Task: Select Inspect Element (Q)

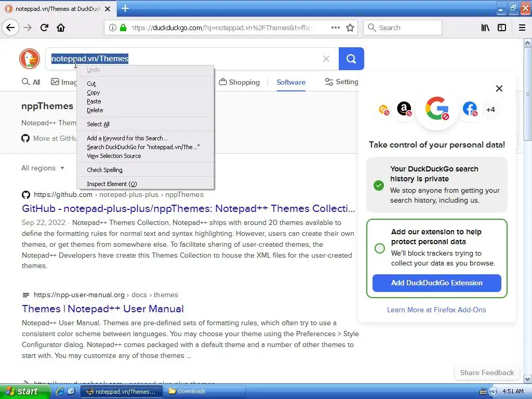Action: pos(145,184)
